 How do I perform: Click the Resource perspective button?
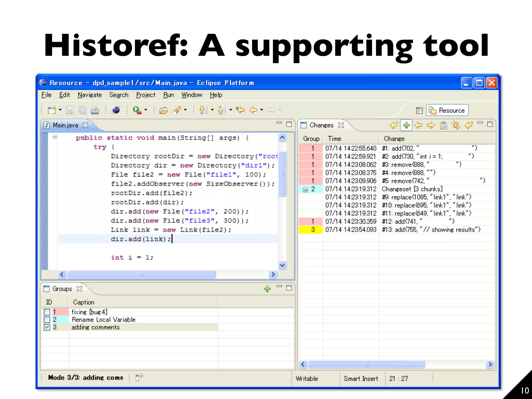[x=447, y=110]
